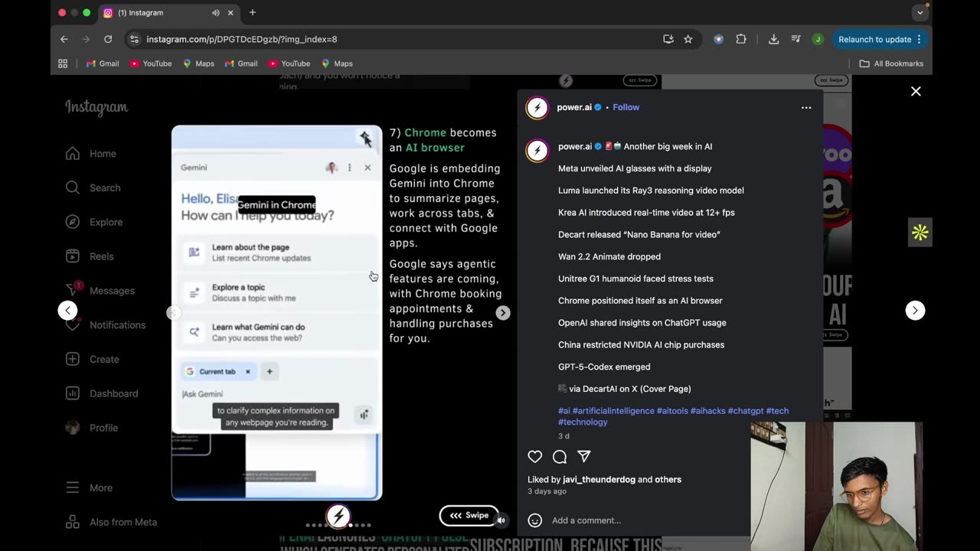Click the Swipe button on image
The width and height of the screenshot is (980, 551).
point(469,516)
